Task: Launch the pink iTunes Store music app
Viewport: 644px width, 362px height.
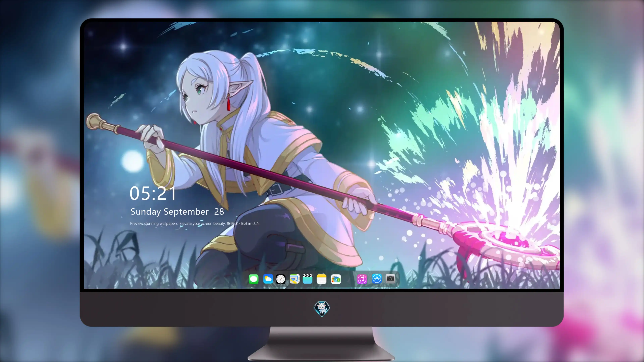Action: coord(362,279)
